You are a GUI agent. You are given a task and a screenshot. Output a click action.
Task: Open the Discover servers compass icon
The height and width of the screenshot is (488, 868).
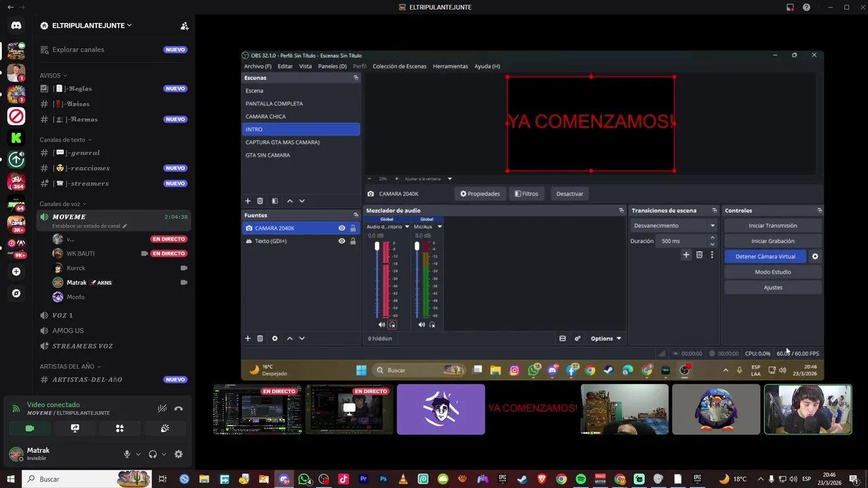coord(16,293)
